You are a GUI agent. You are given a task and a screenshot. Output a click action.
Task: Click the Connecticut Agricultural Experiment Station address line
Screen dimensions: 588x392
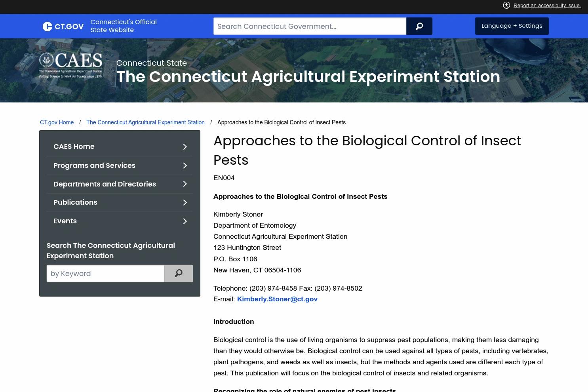coord(280,236)
